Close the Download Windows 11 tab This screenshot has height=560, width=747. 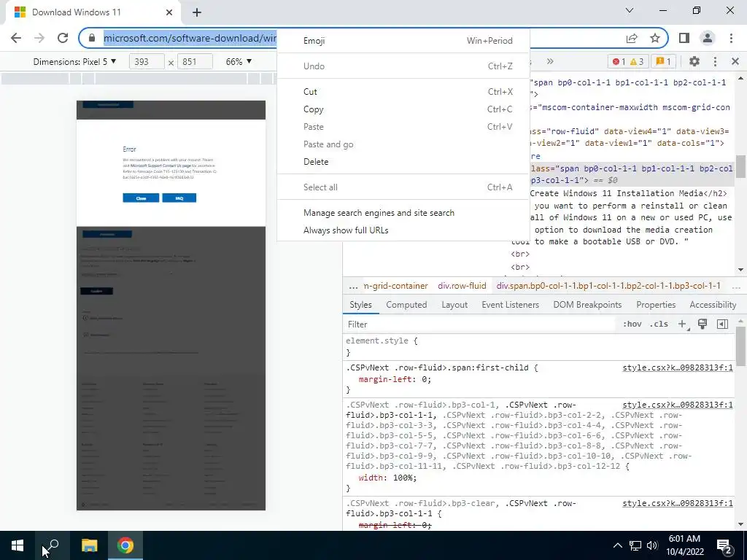[x=169, y=12]
